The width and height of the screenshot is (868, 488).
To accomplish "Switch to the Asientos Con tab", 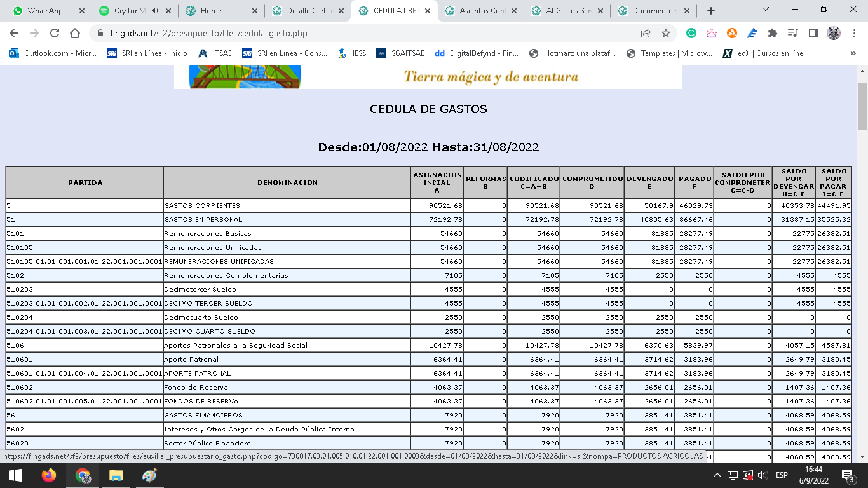I will (482, 11).
